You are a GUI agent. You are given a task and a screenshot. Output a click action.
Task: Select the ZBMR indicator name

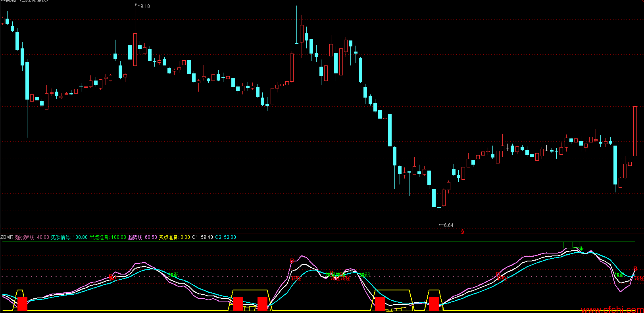click(7, 237)
